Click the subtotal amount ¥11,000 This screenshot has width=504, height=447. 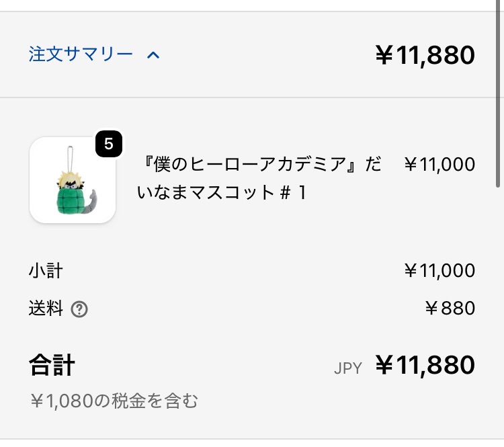[x=439, y=271]
